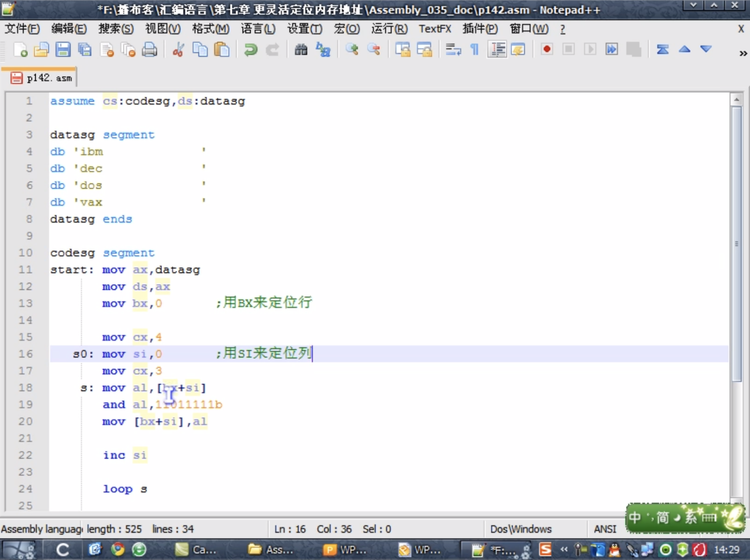Toggle the Indent Guide icon
Screen dimensions: 750x560
tap(497, 50)
